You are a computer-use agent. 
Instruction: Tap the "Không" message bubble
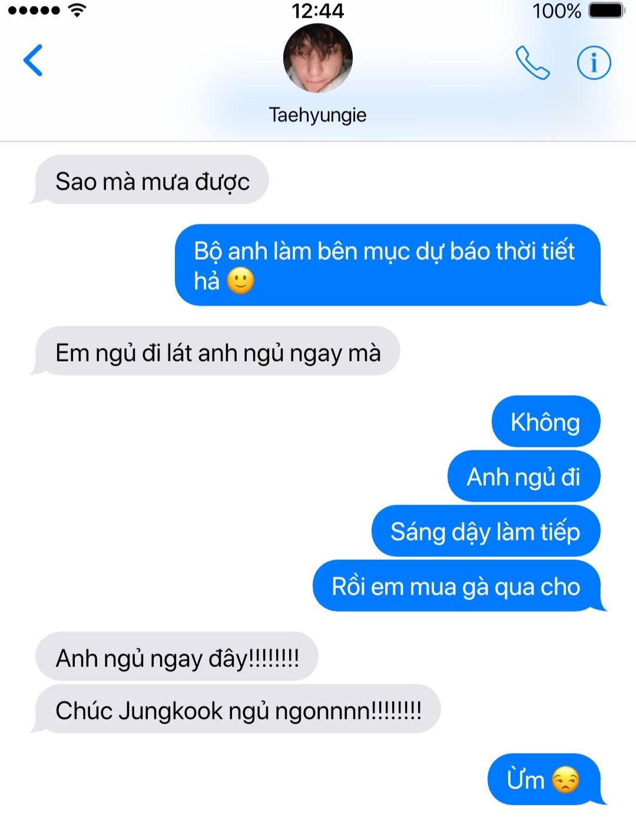546,421
